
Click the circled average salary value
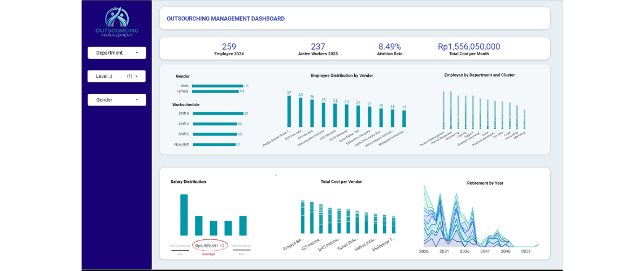(210, 246)
